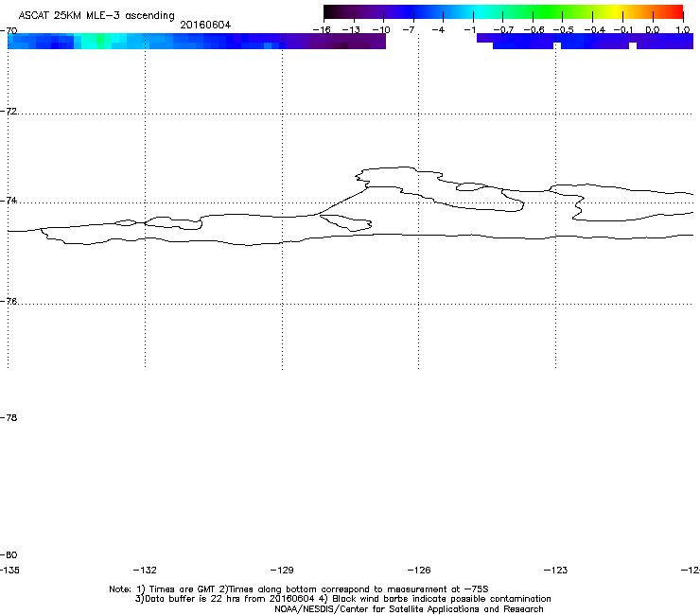Click the -0.4 color scale label

point(595,30)
